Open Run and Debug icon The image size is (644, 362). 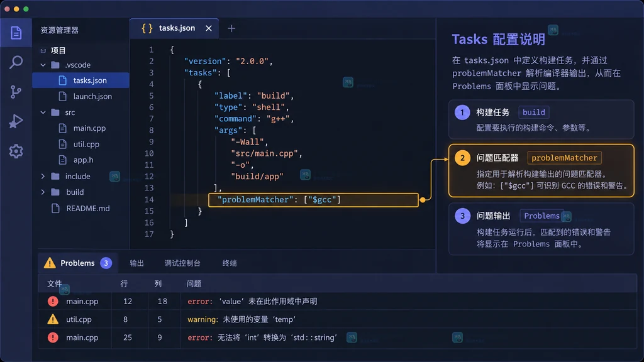pos(16,121)
